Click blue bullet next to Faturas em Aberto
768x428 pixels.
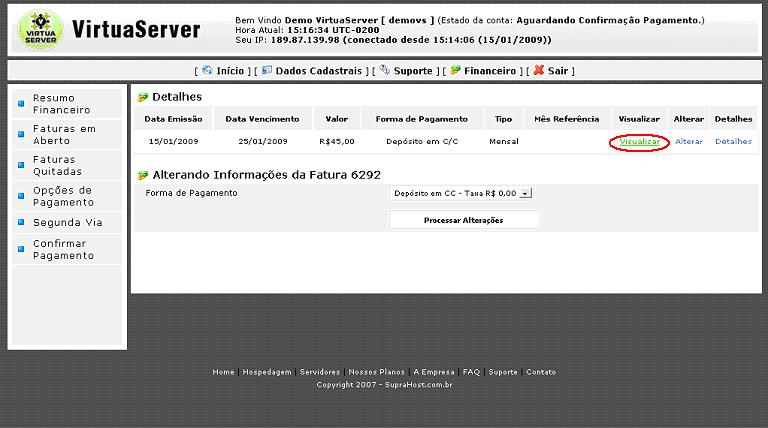21,134
